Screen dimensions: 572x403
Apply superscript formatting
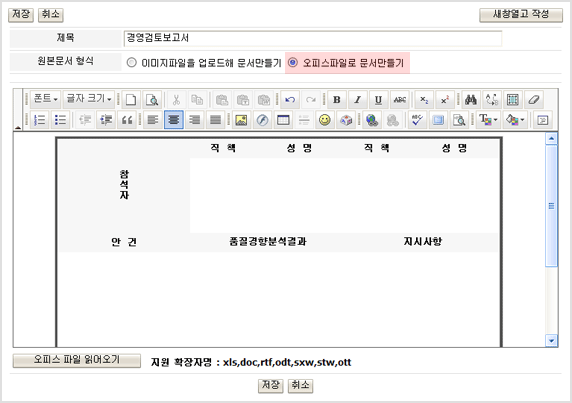click(445, 100)
